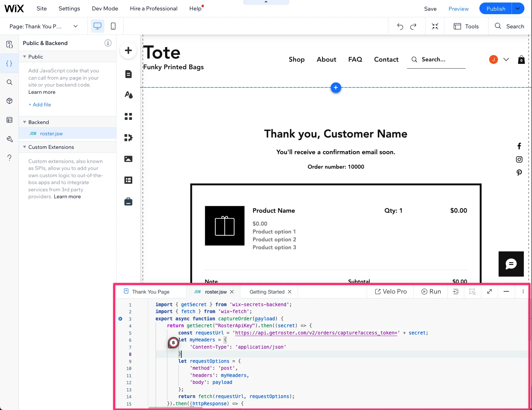Viewport: 532px width, 410px height.
Task: Open the Content Manager table icon
Action: 128,180
